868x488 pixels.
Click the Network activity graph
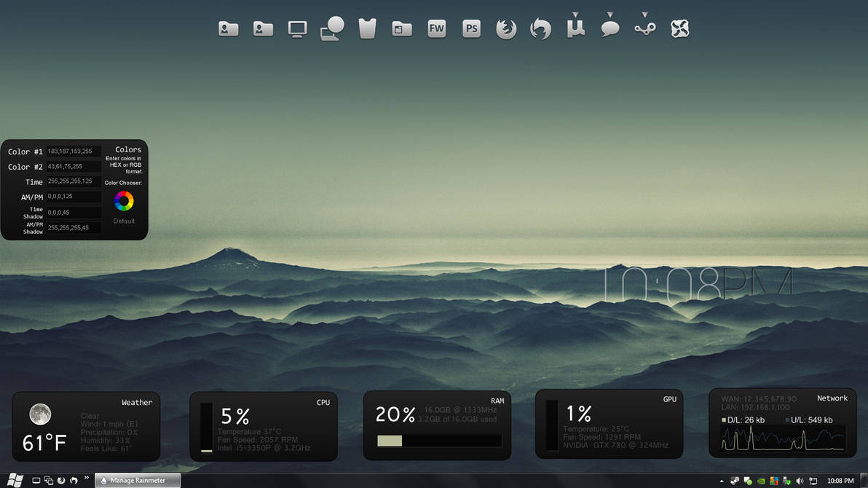click(784, 438)
